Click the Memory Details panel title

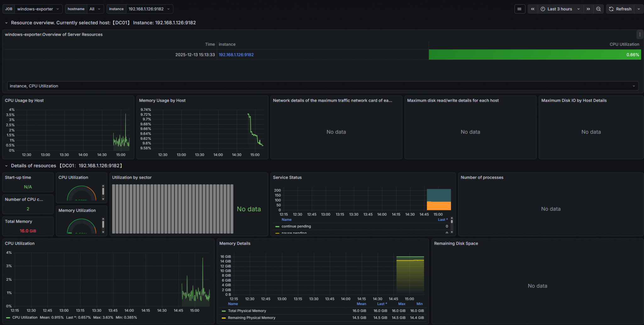point(235,243)
